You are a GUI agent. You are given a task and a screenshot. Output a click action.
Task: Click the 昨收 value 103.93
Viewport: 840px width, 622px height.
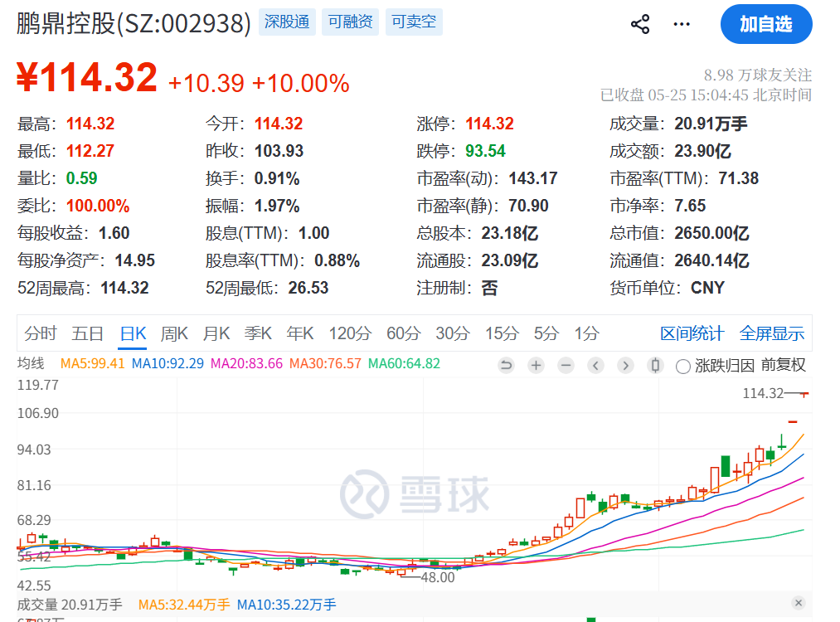(x=279, y=151)
